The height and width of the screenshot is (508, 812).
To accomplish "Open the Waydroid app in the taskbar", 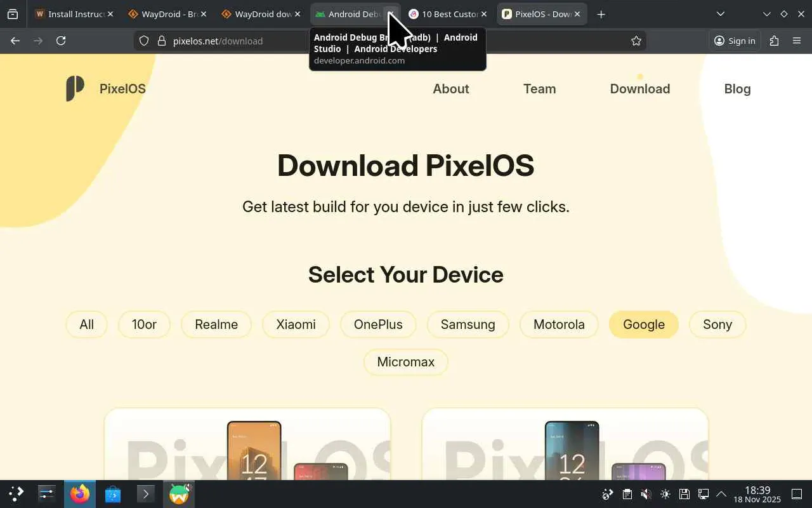I will [x=180, y=494].
